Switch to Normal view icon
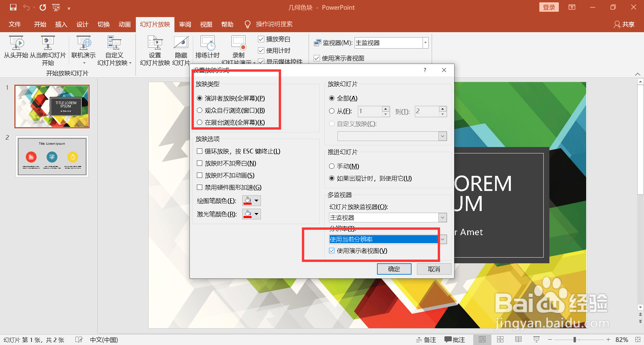This screenshot has height=345, width=644. pyautogui.click(x=482, y=340)
